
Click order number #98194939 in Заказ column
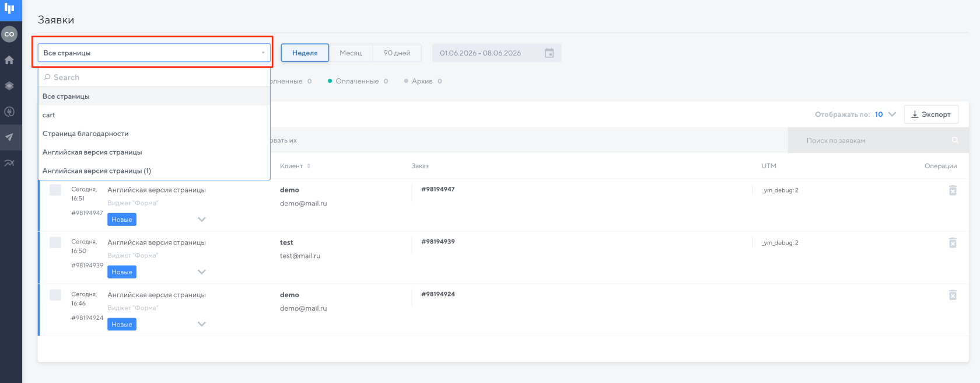tap(438, 242)
